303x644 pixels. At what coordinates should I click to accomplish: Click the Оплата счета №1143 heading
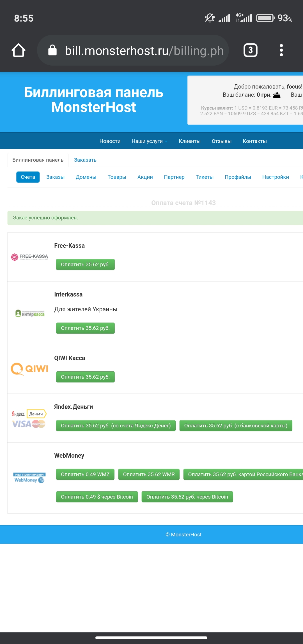(183, 203)
